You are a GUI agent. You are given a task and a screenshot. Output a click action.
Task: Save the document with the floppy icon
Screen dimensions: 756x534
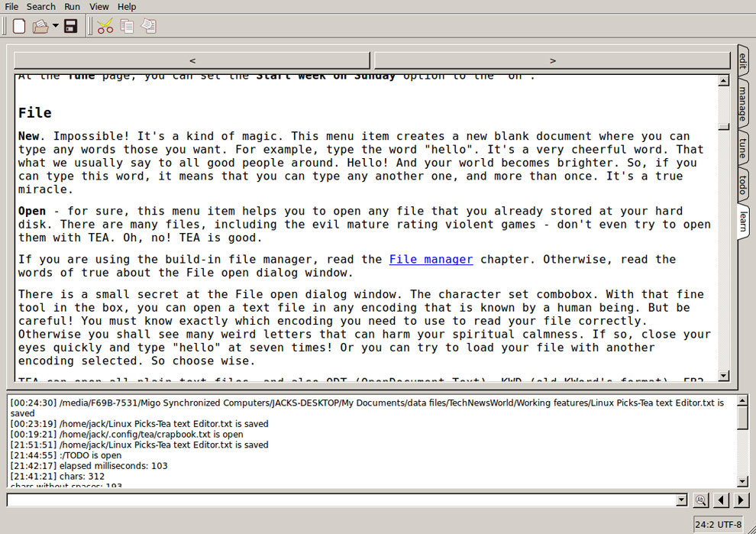[71, 26]
